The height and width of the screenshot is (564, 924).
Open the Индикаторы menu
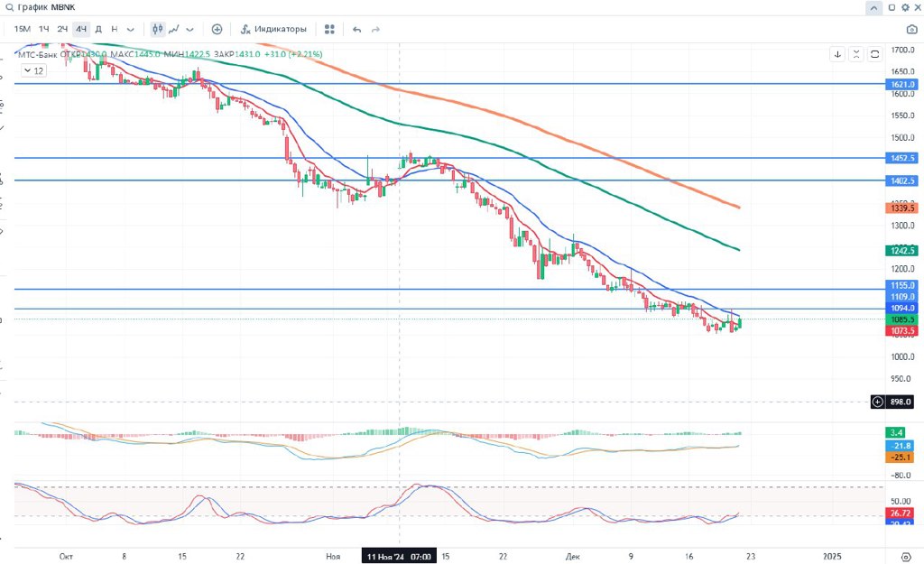click(273, 29)
